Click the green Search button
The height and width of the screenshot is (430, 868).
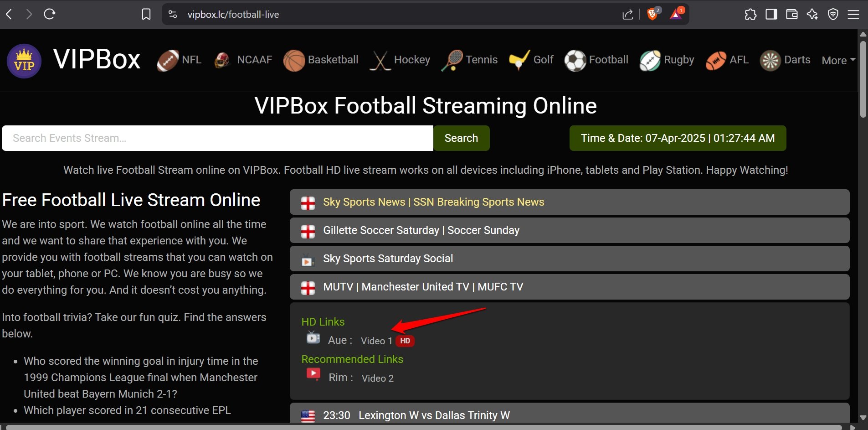coord(461,138)
